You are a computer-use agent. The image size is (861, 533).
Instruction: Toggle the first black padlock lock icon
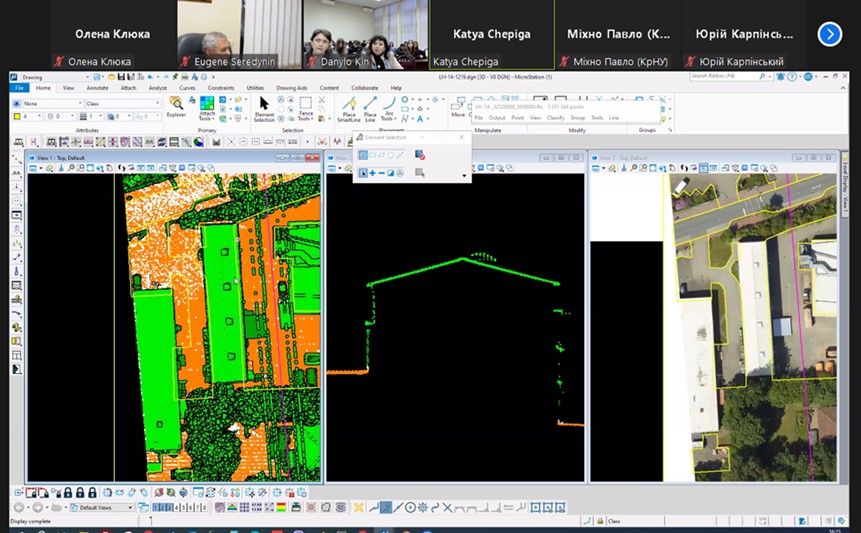pyautogui.click(x=68, y=492)
